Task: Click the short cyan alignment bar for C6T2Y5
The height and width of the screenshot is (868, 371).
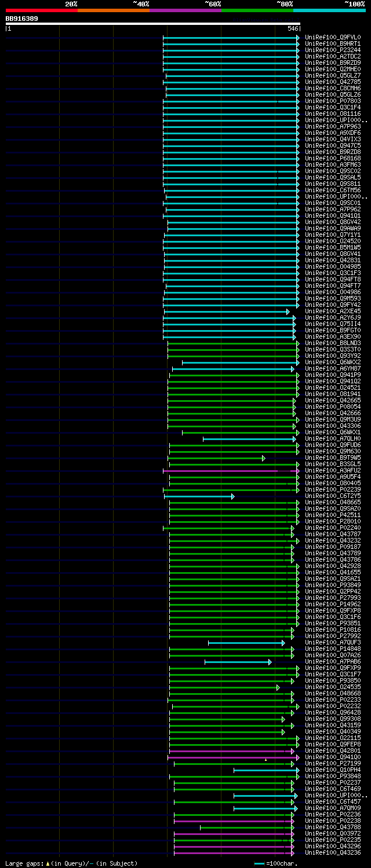Action: tap(199, 496)
